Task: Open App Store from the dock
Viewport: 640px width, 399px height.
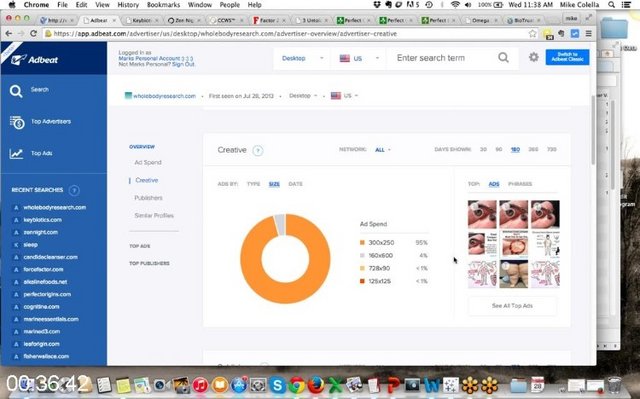Action: pyautogui.click(x=239, y=385)
